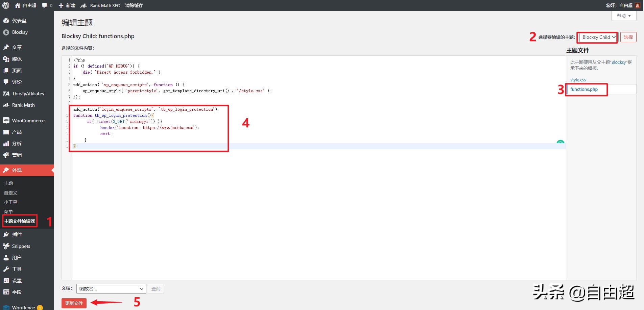Image resolution: width=644 pixels, height=310 pixels.
Task: Open the WordPress logo menu
Action: 5,5
